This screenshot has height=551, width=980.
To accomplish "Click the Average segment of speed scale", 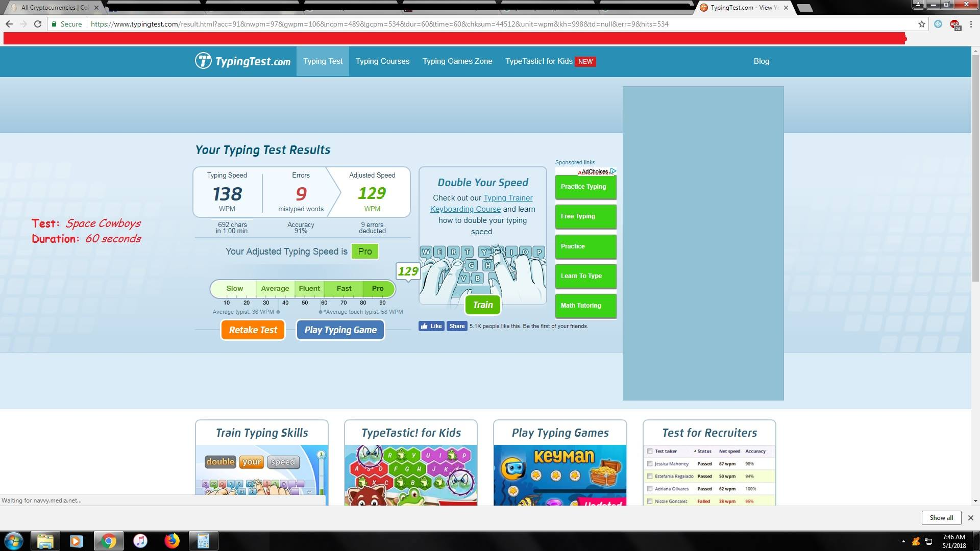I will (275, 289).
